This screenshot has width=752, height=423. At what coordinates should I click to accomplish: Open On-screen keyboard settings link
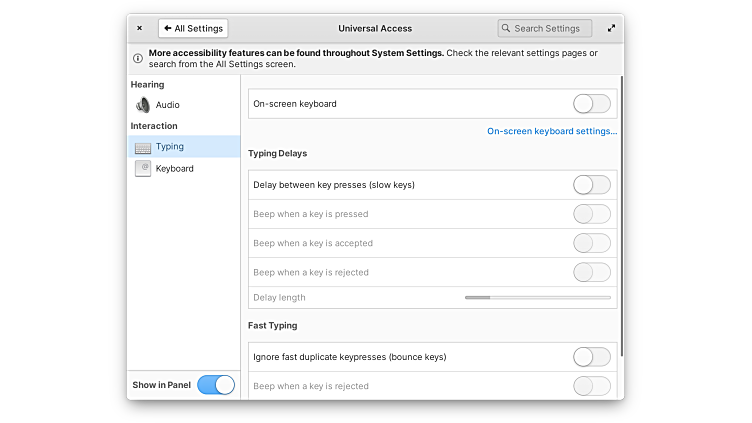click(551, 131)
